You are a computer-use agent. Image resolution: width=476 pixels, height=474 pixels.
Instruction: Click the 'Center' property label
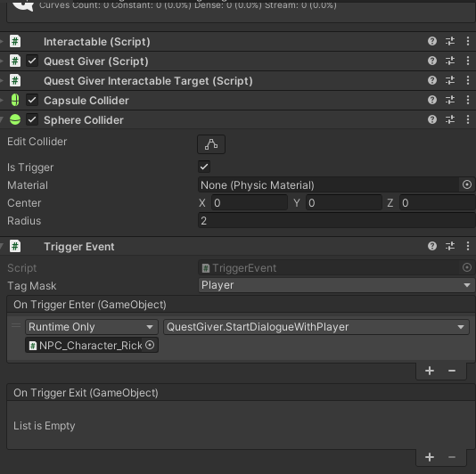[x=24, y=203]
